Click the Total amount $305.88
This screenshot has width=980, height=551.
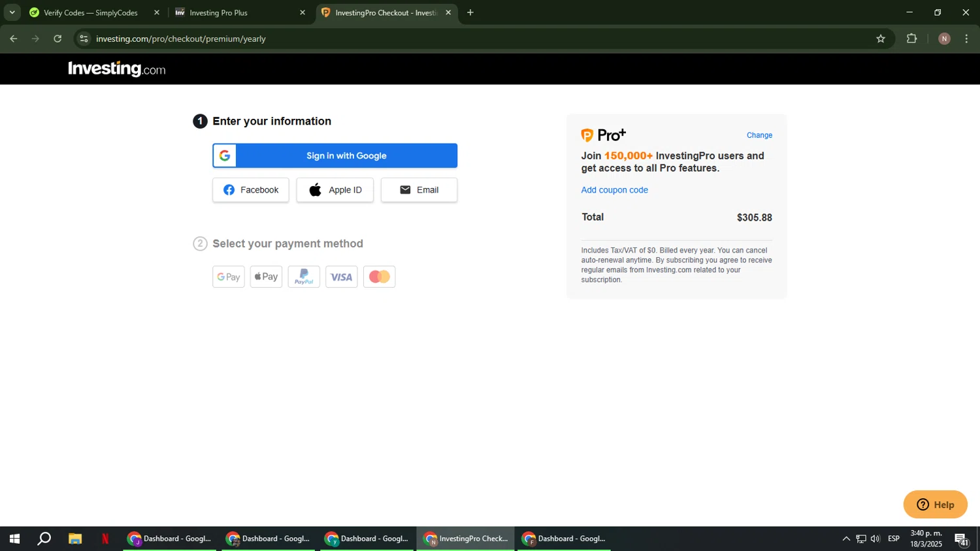[755, 217]
